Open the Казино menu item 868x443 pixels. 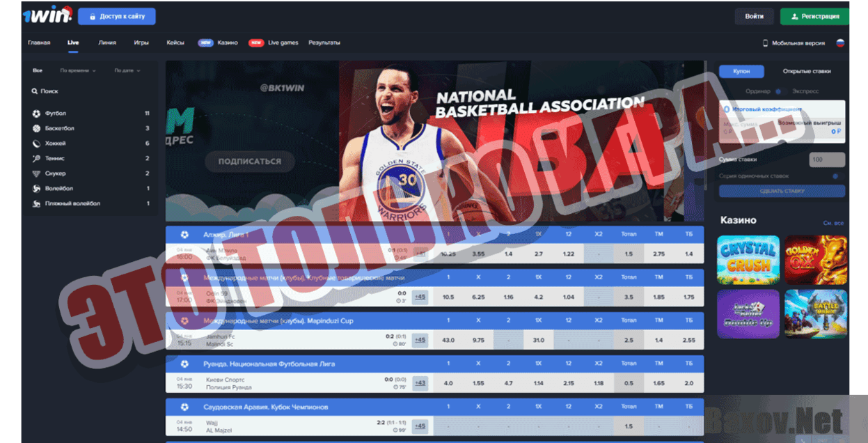227,43
